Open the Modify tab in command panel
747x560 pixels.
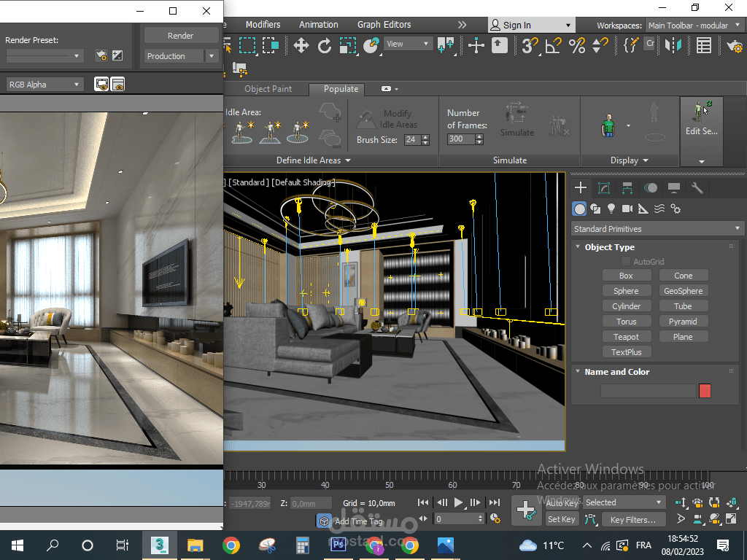603,187
